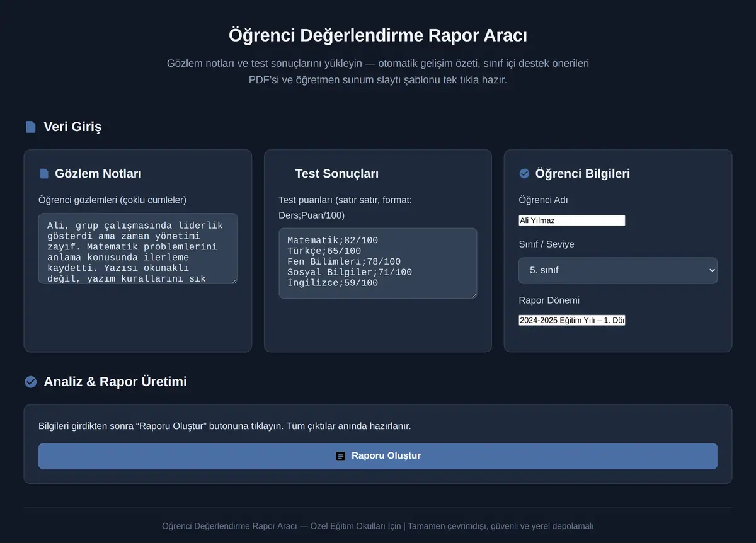Click the document icon beside Gözlem Notları
The image size is (756, 543).
point(44,174)
